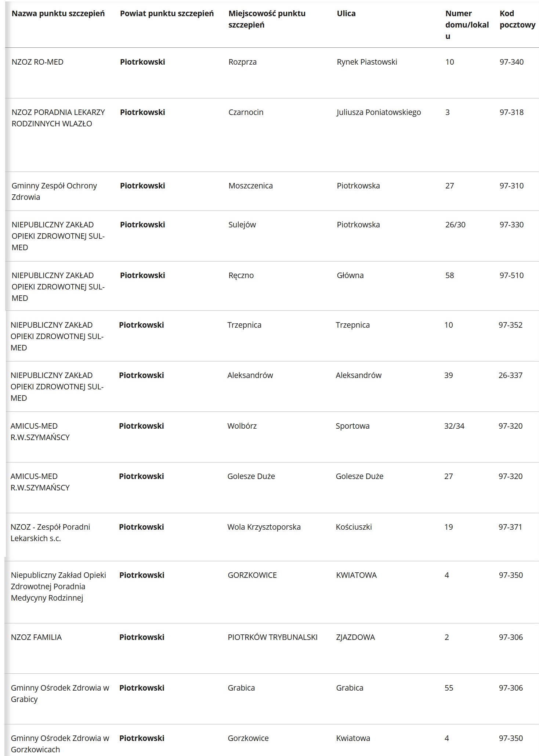Screen dimensions: 539x756
Task: Select the Juliusza Poniatowskiego street cell
Action: click(379, 112)
